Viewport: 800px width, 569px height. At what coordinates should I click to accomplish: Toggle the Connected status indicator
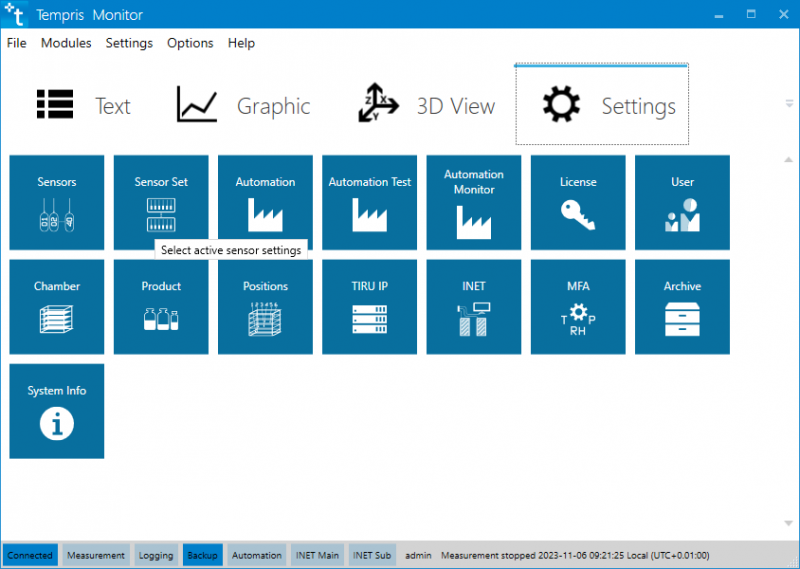click(x=30, y=555)
